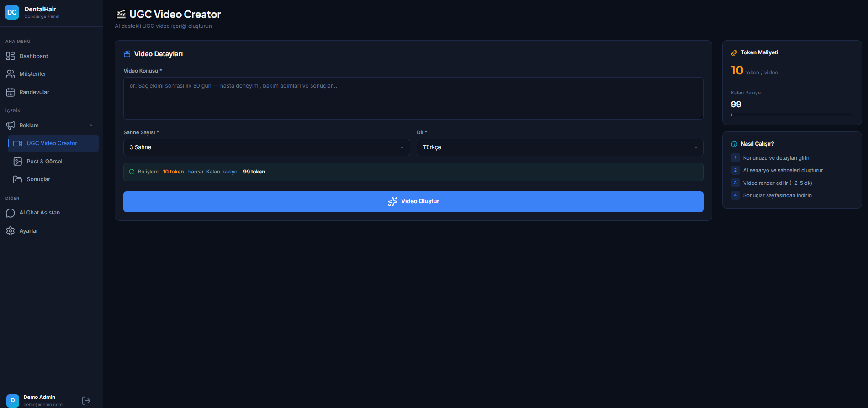Viewport: 868px width, 408px height.
Task: Click the Müşteriler people icon
Action: 11,74
